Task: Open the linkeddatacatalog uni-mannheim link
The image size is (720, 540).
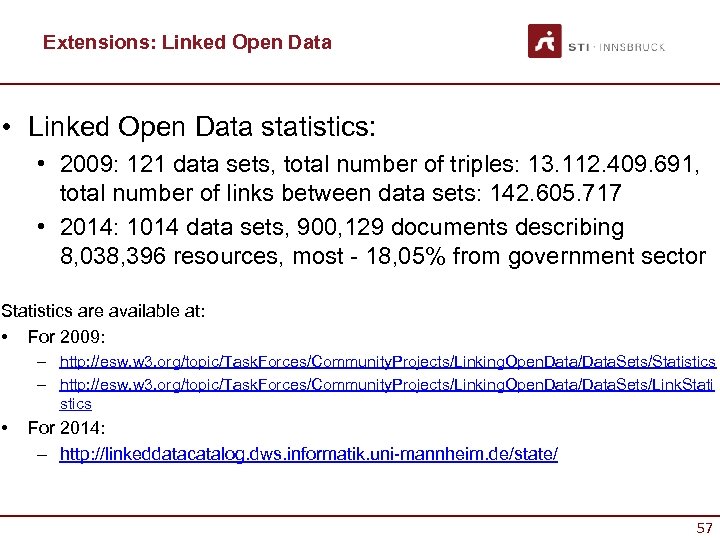Action: 309,454
